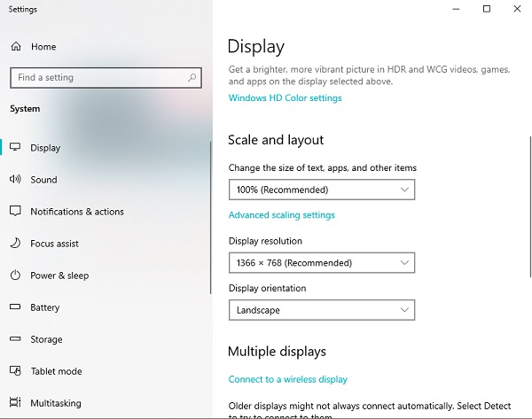Open the Display resolution 1366 × 768 dropdown
532x419 pixels.
(322, 263)
